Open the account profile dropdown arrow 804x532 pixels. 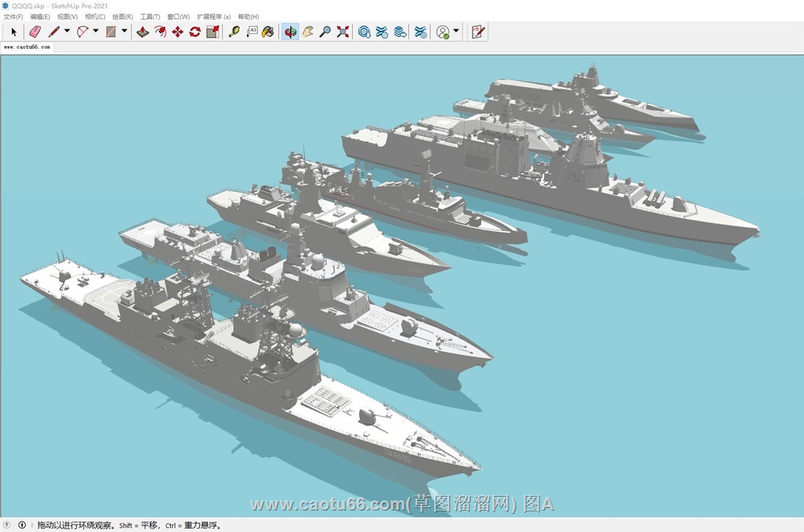pos(456,31)
